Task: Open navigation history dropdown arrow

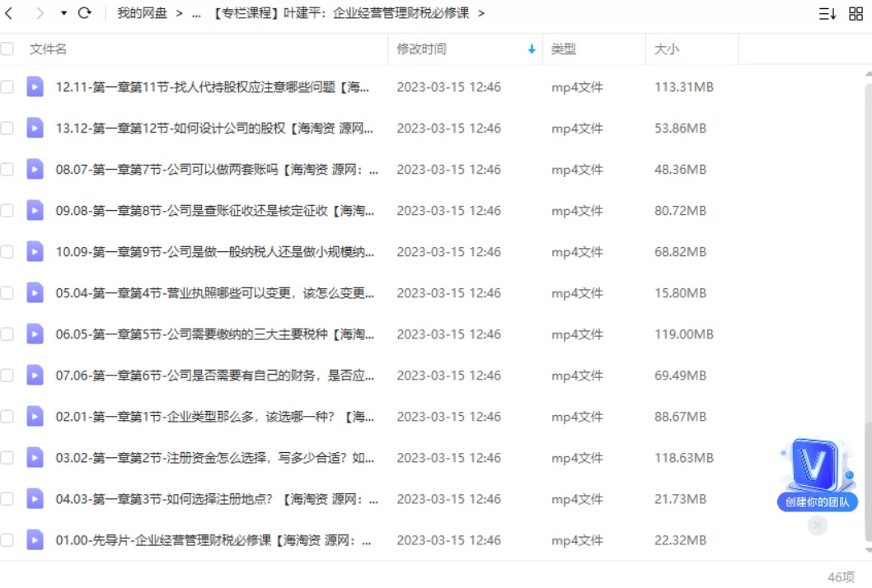Action: click(64, 13)
